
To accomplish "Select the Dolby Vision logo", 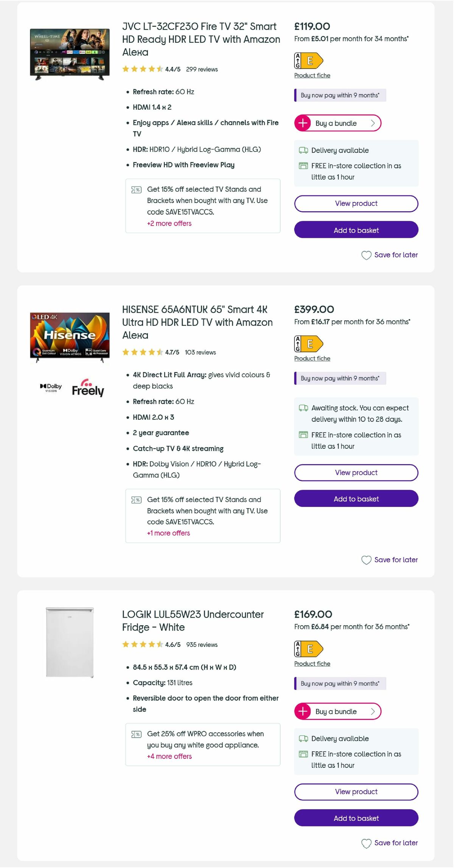I will click(51, 388).
